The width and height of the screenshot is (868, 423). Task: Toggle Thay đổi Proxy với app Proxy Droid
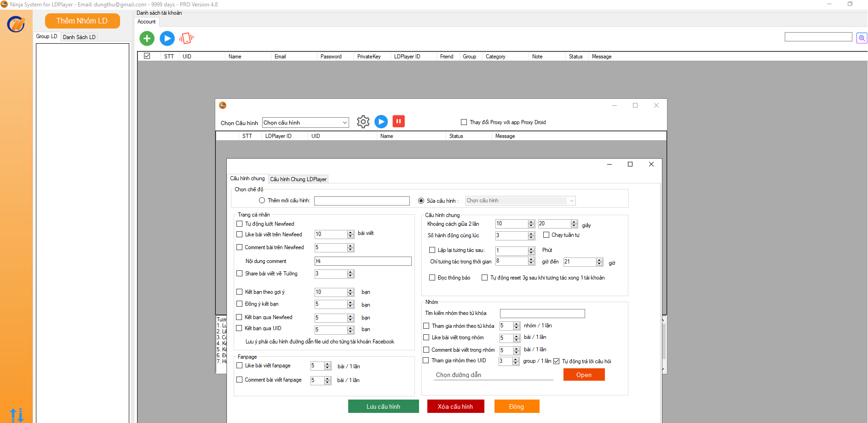[464, 122]
